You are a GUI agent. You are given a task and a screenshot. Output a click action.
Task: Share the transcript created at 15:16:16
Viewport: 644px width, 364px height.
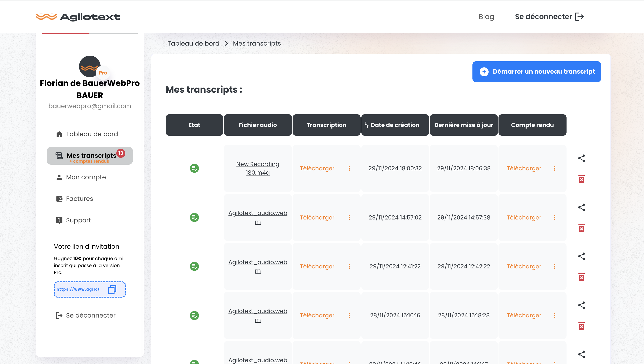coord(582,305)
